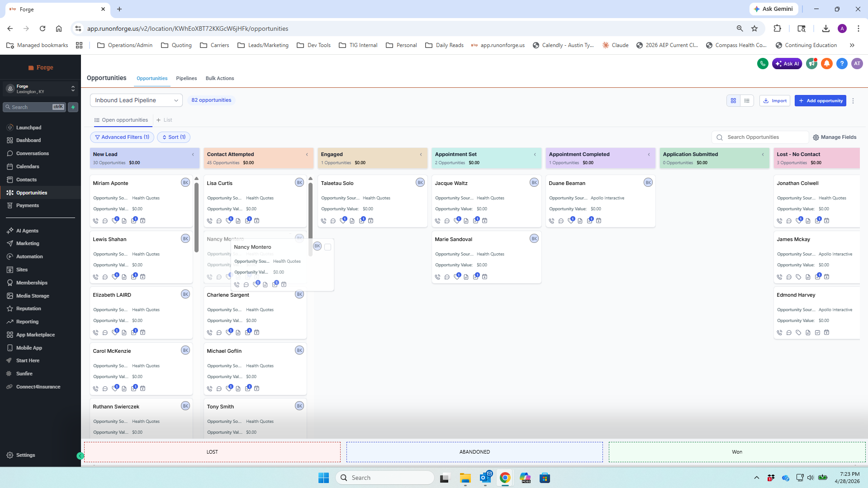Collapse the Application Submitted column
This screenshot has width=868, height=488.
(x=763, y=155)
